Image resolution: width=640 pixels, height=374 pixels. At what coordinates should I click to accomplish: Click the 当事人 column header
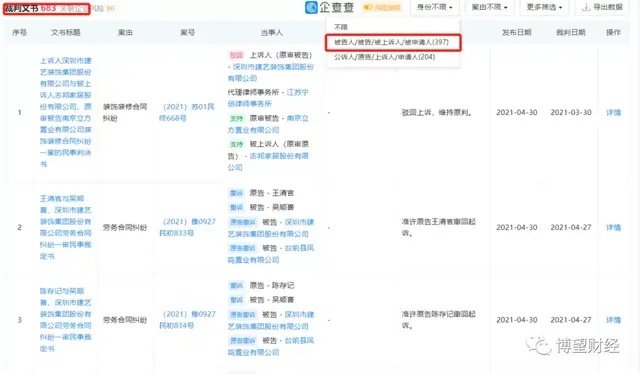tap(271, 33)
